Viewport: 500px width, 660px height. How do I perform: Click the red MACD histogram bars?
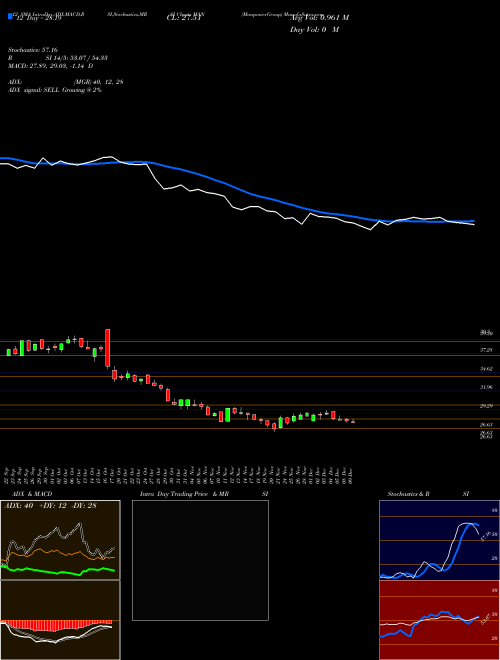coord(56,625)
